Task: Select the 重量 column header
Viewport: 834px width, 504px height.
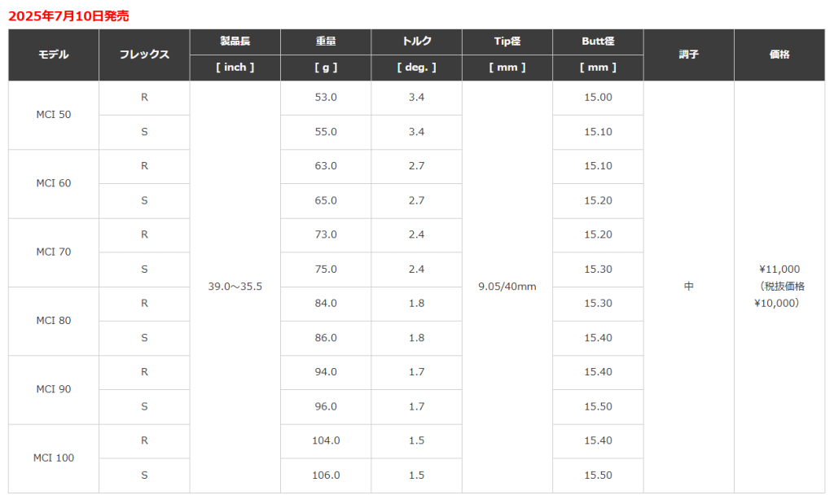Action: coord(326,41)
